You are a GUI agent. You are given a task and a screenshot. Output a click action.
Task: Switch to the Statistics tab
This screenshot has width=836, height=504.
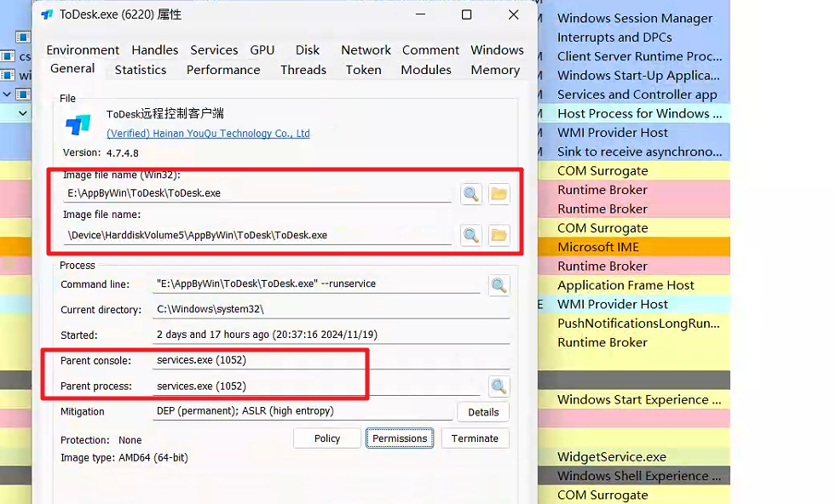[141, 70]
